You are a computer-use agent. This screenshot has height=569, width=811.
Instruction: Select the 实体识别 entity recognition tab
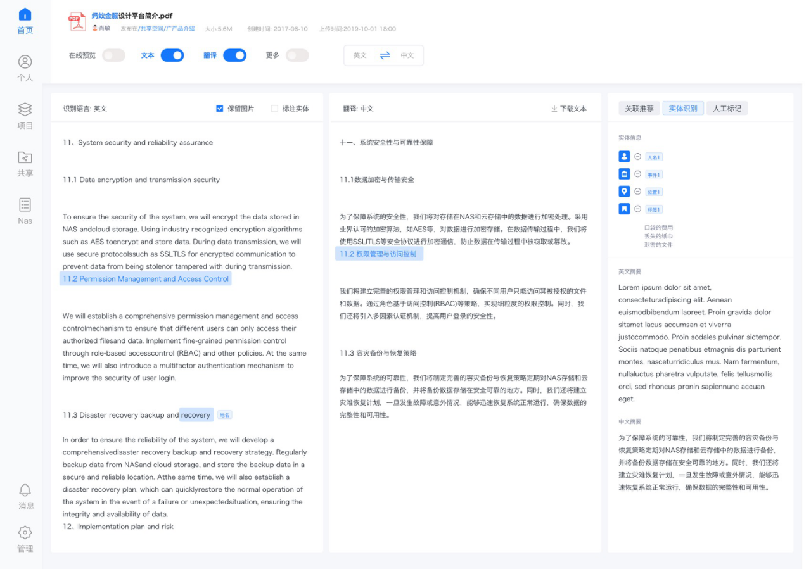coord(683,108)
